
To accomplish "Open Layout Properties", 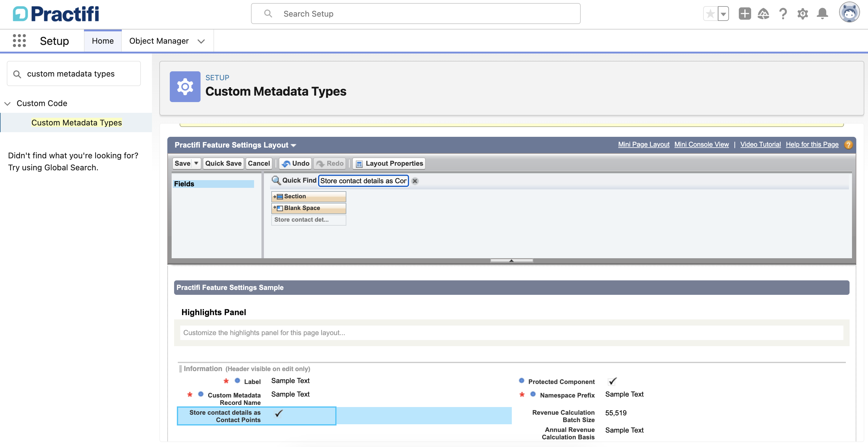I will pyautogui.click(x=389, y=163).
